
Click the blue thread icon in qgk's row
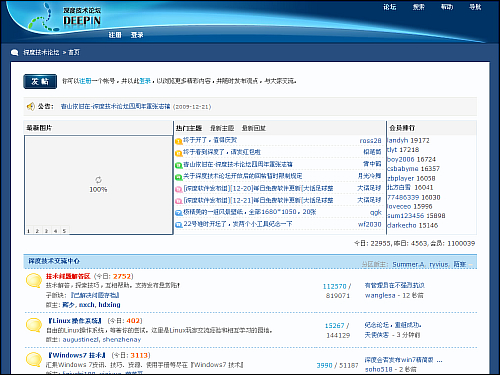[x=179, y=213]
